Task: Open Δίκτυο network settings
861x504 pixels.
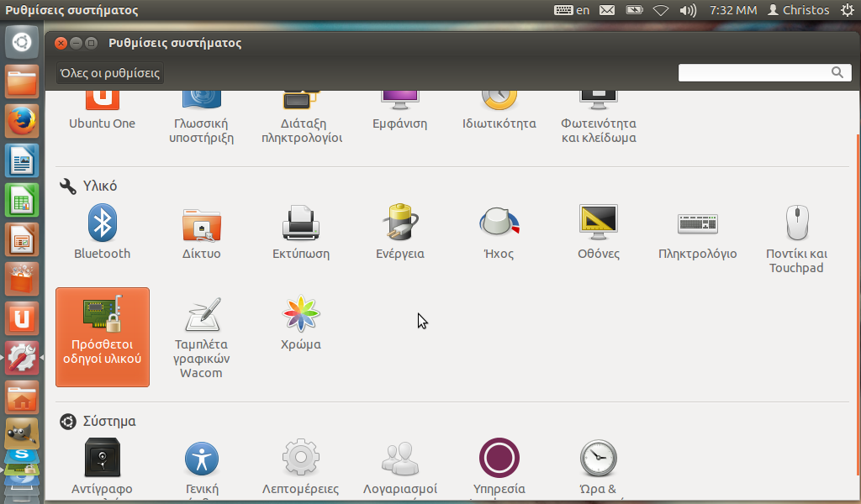Action: click(202, 232)
